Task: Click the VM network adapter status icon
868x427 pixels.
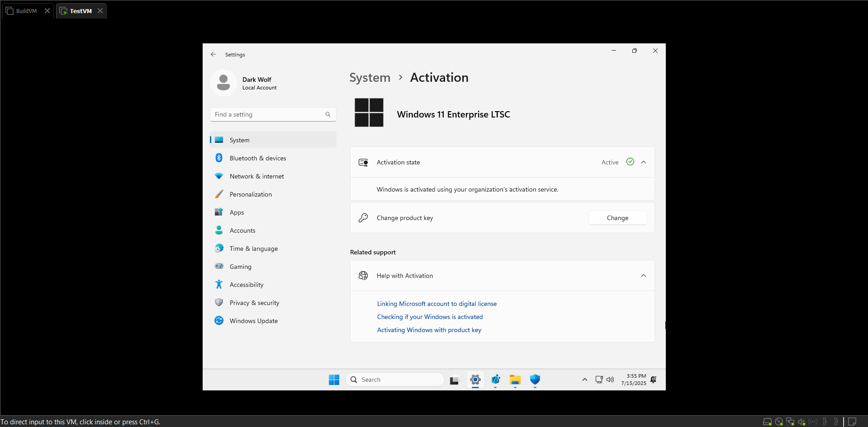Action: pos(790,422)
